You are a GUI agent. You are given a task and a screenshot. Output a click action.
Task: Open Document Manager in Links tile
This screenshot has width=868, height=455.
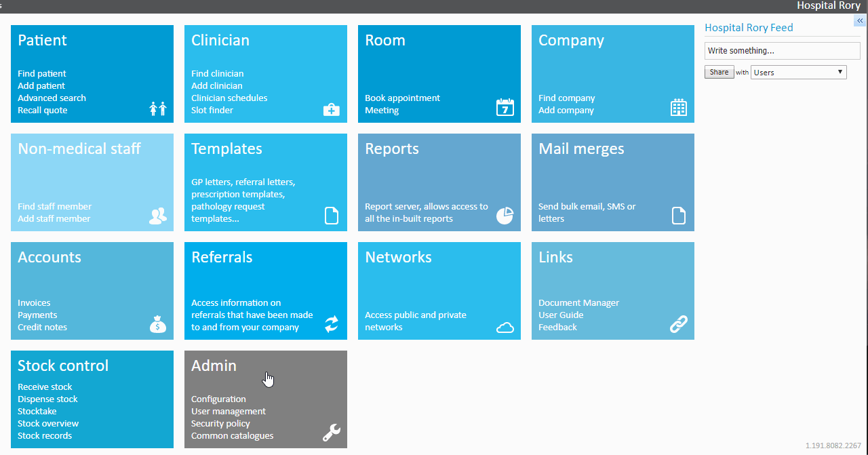[x=578, y=302]
